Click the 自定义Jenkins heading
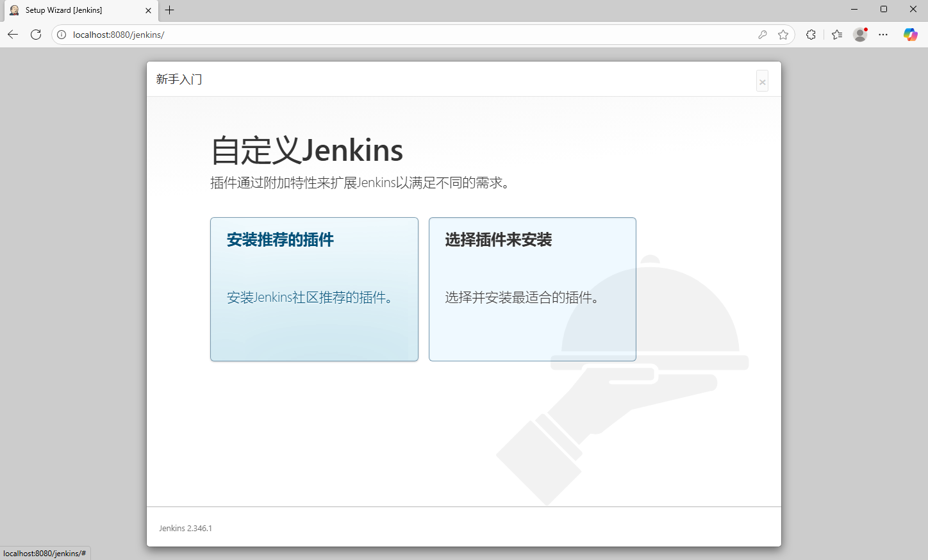Viewport: 928px width, 560px height. click(x=307, y=150)
